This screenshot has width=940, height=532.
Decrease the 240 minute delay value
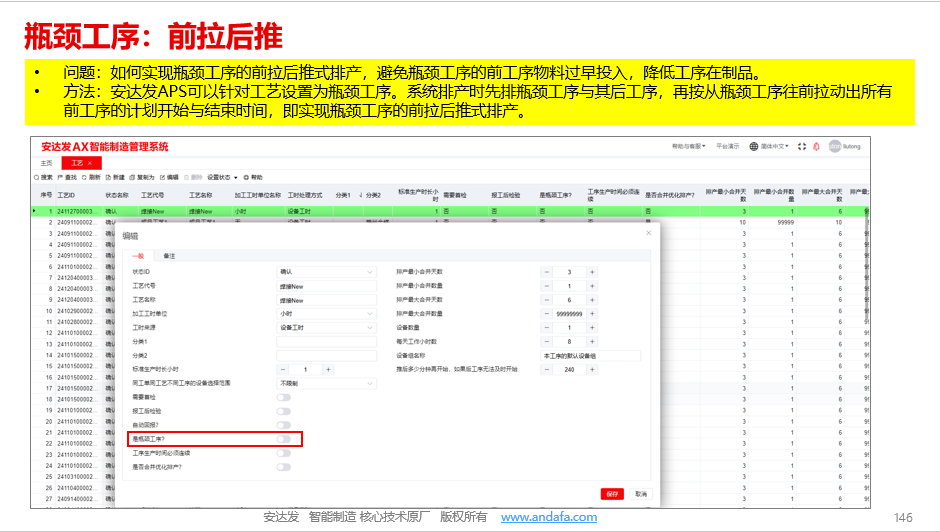[547, 369]
